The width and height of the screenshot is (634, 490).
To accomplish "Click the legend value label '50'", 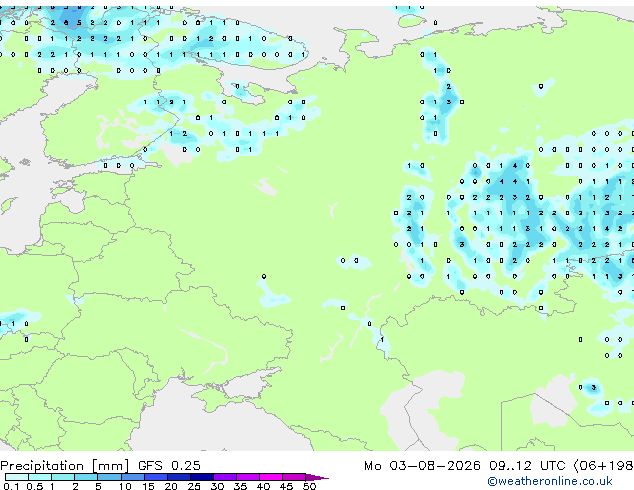I will 309,486.
